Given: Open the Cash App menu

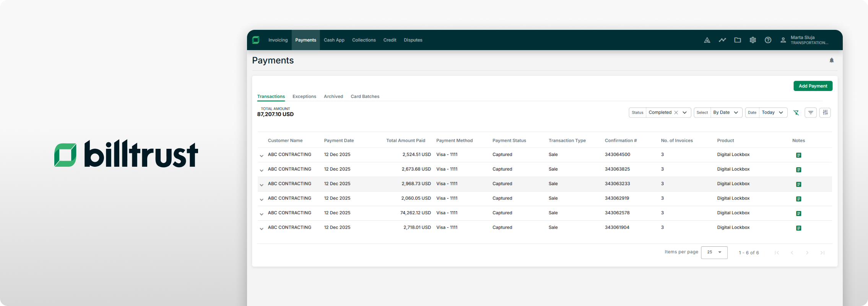Looking at the screenshot, I should (x=334, y=40).
